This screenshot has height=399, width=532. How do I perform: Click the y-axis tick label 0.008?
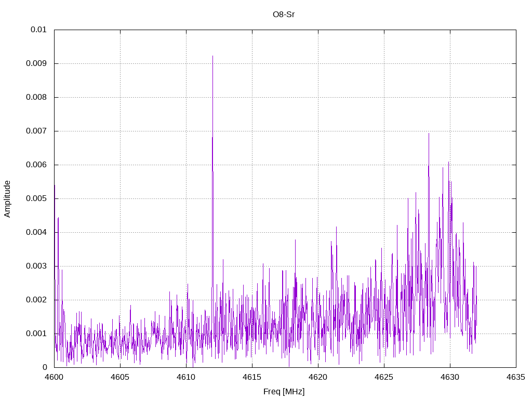tap(36, 97)
